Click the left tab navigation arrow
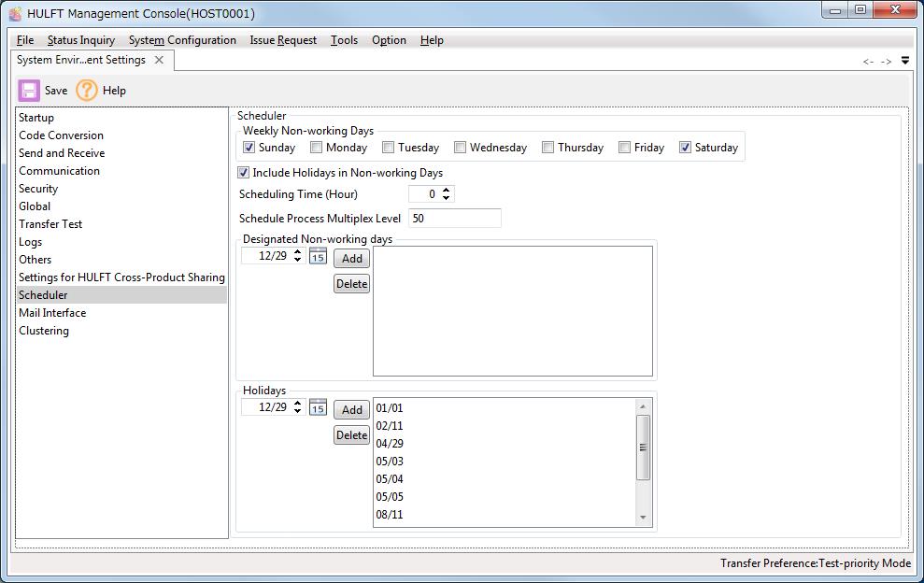Viewport: 924px width, 583px height. click(x=869, y=59)
